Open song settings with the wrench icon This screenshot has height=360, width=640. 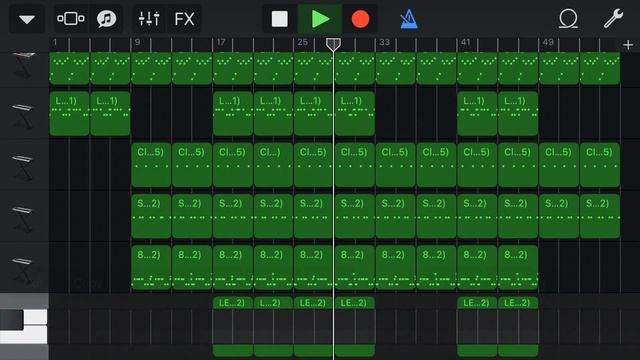[613, 19]
